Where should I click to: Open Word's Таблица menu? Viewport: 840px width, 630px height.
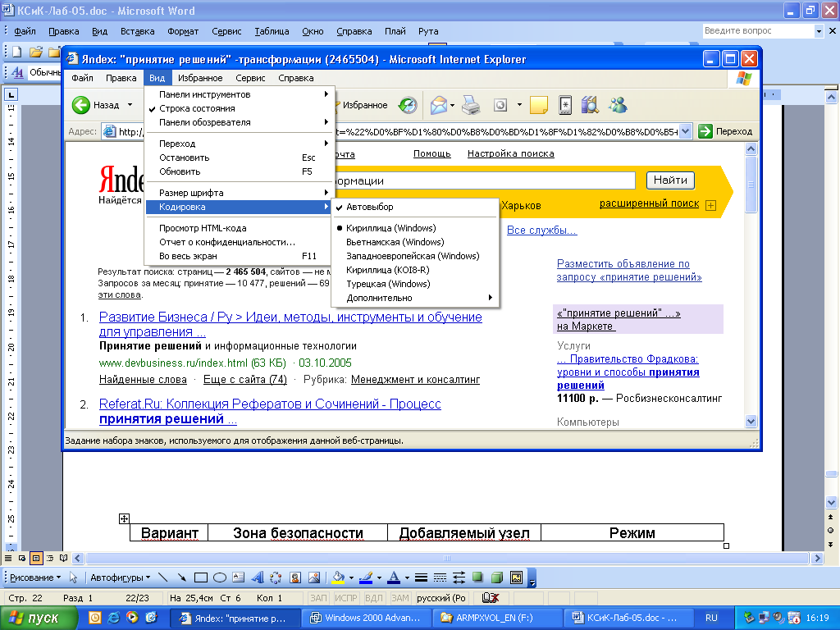(272, 31)
